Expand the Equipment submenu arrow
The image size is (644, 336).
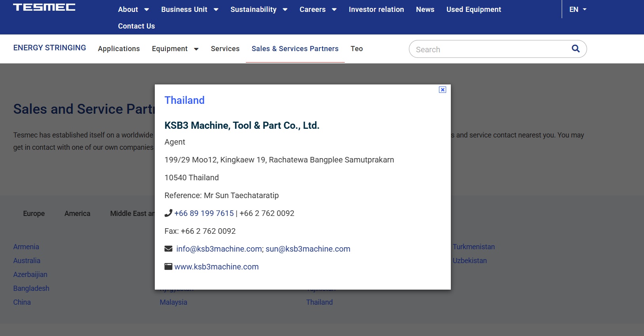point(196,49)
